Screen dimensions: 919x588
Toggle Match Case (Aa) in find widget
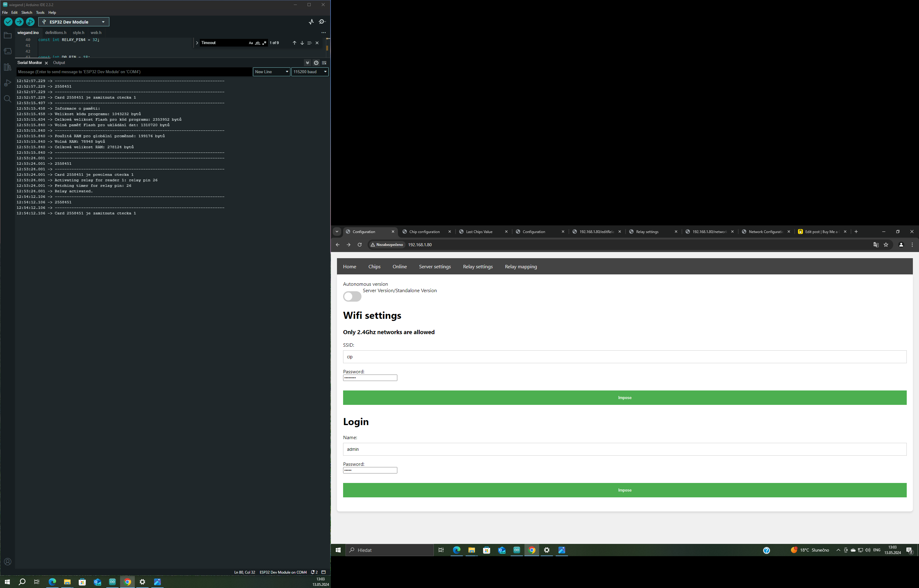tap(251, 43)
